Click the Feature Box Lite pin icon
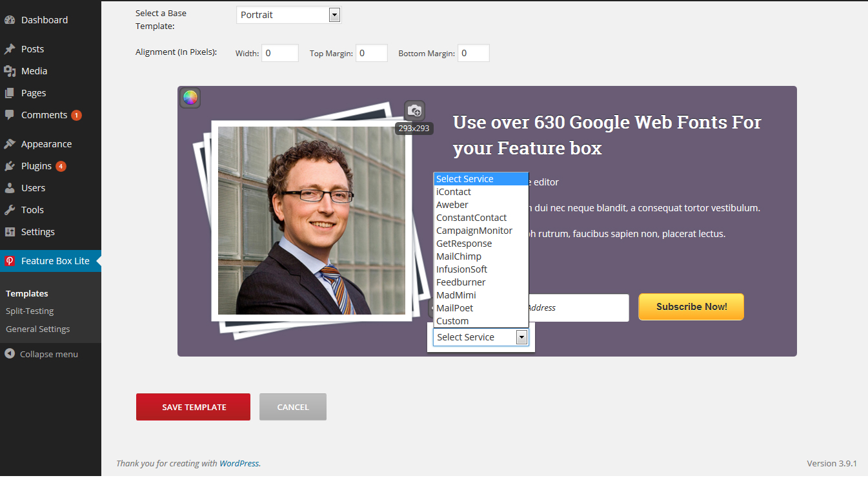 [10, 261]
